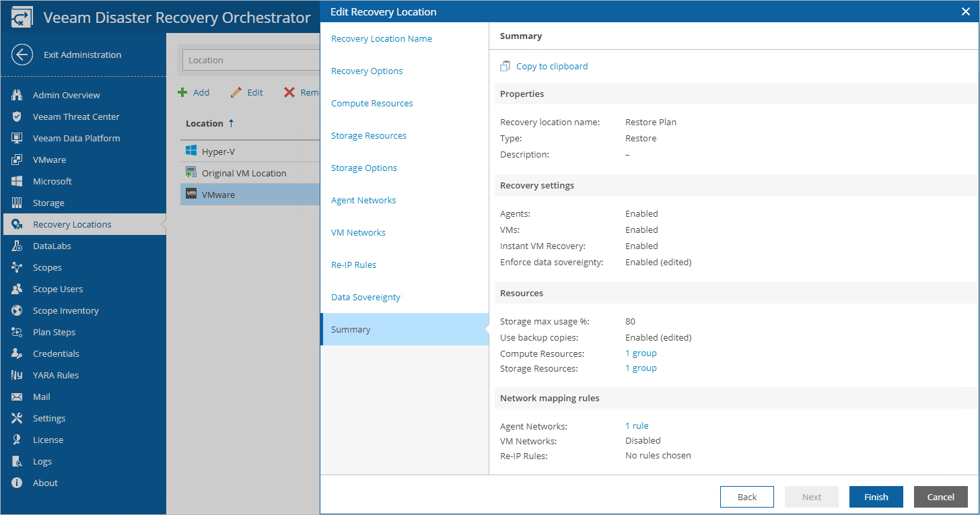This screenshot has width=980, height=515.
Task: Click the YARA Rules icon
Action: [17, 375]
